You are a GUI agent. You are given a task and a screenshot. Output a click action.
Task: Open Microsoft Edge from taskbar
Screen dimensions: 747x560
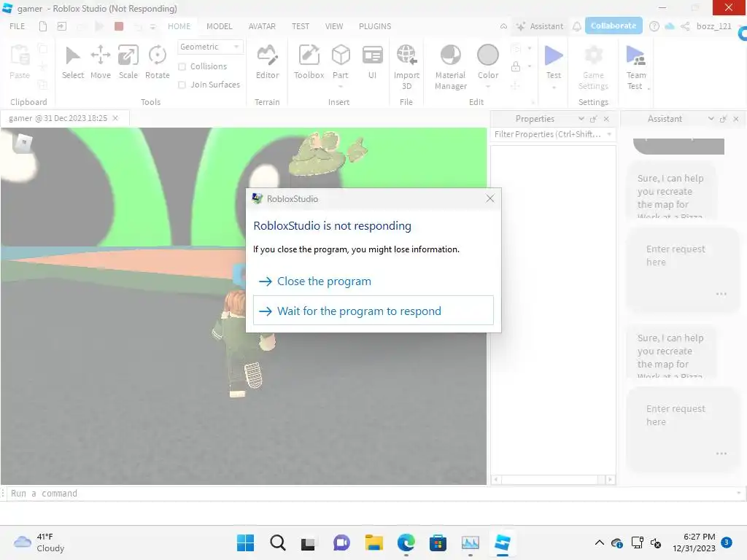(x=406, y=542)
